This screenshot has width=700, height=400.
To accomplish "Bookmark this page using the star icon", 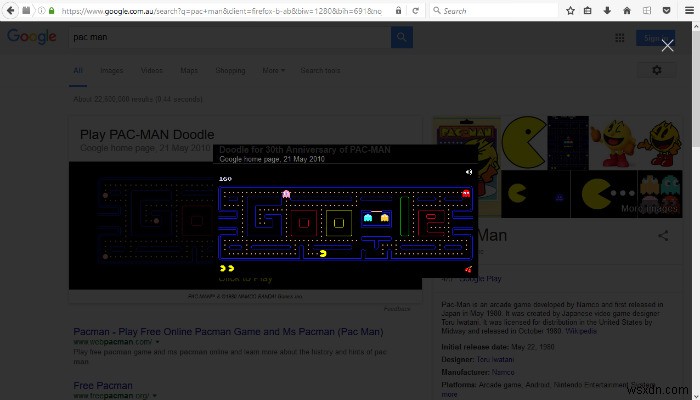I will [x=570, y=11].
